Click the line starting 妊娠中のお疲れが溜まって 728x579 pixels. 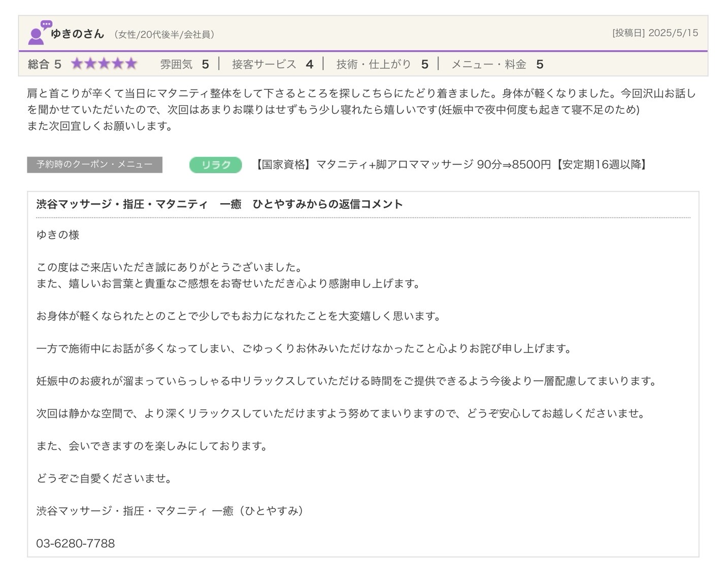347,381
